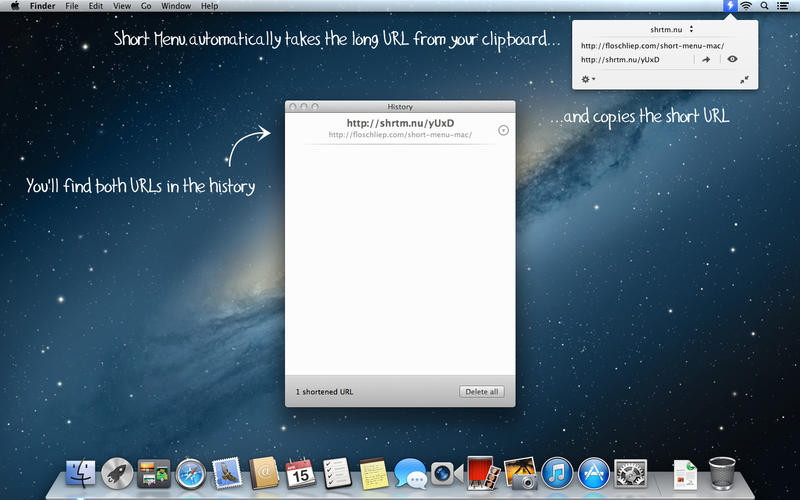This screenshot has width=800, height=500.
Task: Open Mission Control in the Dock
Action: tap(154, 473)
